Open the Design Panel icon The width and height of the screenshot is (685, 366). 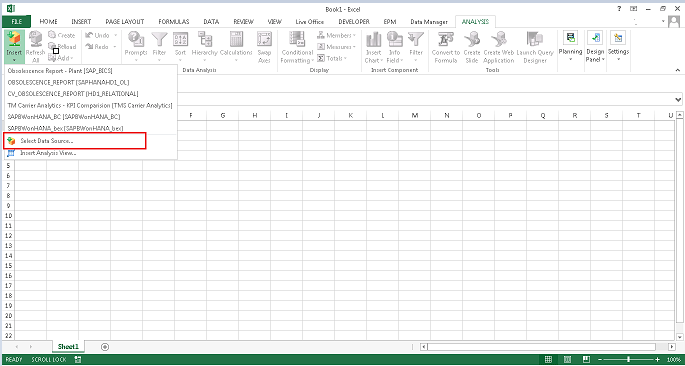[x=595, y=38]
